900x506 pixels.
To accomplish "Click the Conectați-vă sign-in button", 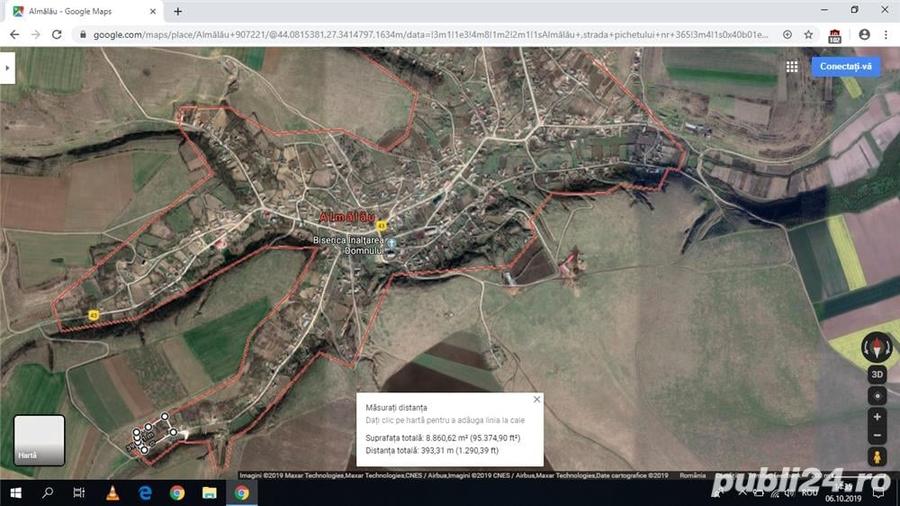I will tap(845, 67).
